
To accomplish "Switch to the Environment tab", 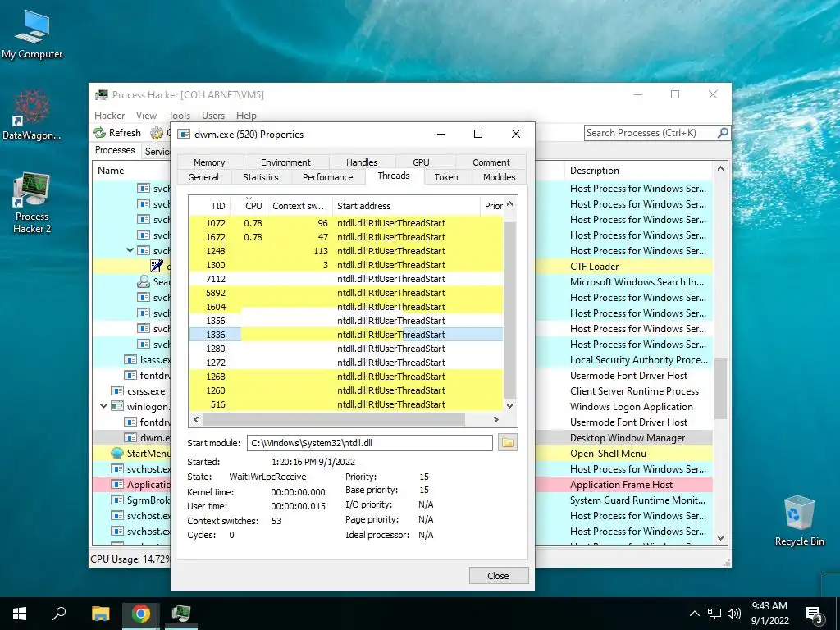I will (x=285, y=162).
